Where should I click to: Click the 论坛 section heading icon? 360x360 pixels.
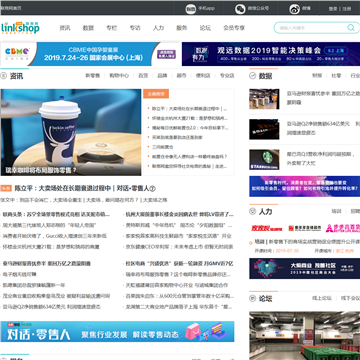pyautogui.click(x=252, y=298)
